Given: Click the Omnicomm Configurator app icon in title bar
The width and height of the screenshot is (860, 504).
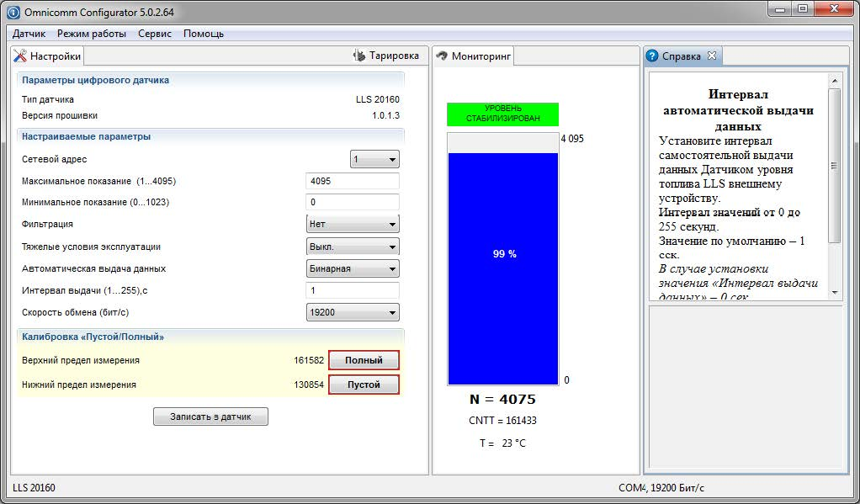Looking at the screenshot, I should click(x=13, y=12).
